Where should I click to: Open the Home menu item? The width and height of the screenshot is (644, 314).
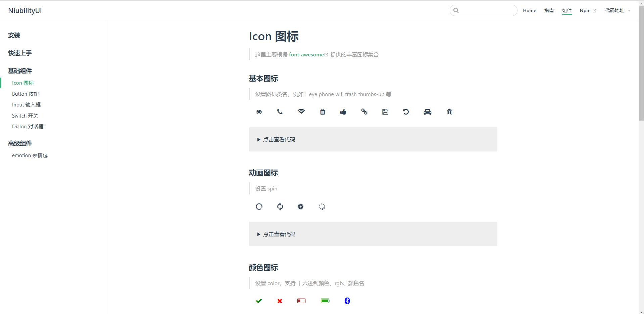click(529, 10)
